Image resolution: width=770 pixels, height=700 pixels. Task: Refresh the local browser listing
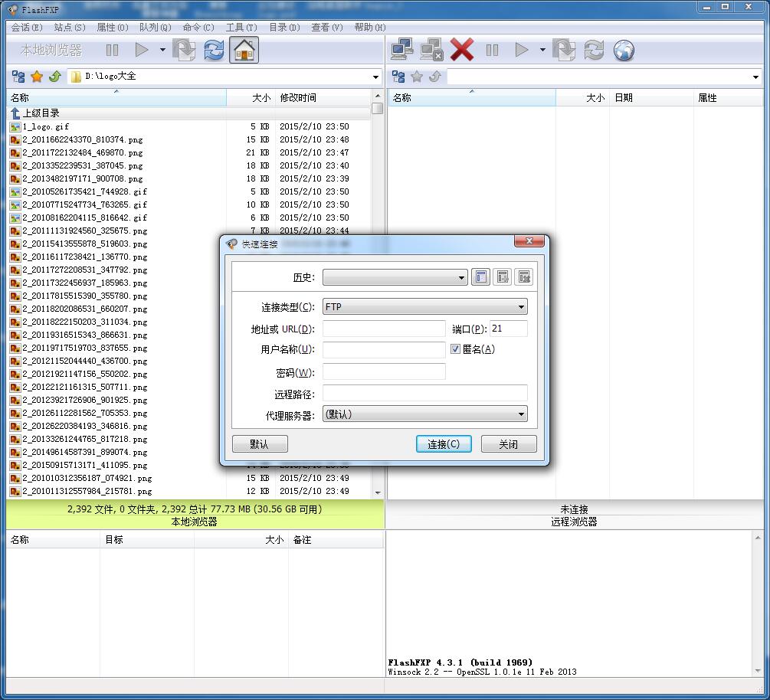214,50
